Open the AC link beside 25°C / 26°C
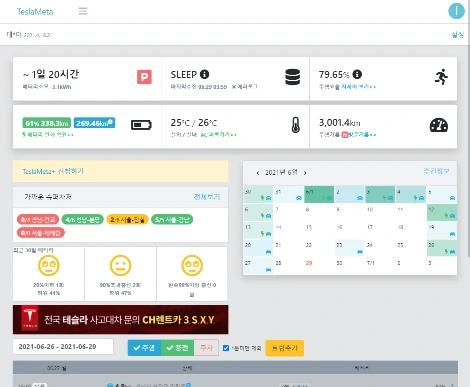Viewport: 470px width, 387px height. point(219,135)
